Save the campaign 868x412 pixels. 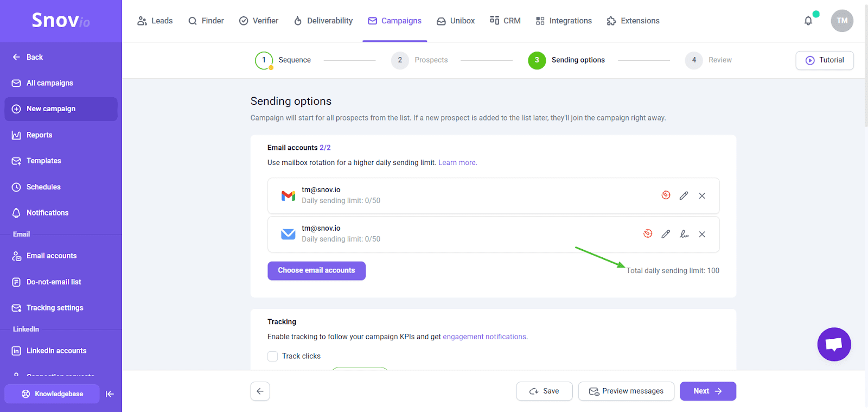[x=544, y=391]
